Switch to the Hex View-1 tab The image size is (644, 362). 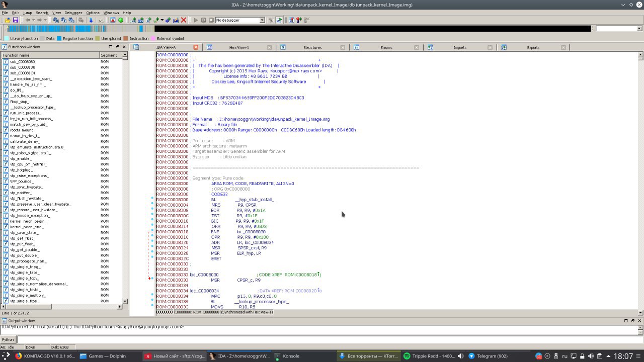[239, 47]
